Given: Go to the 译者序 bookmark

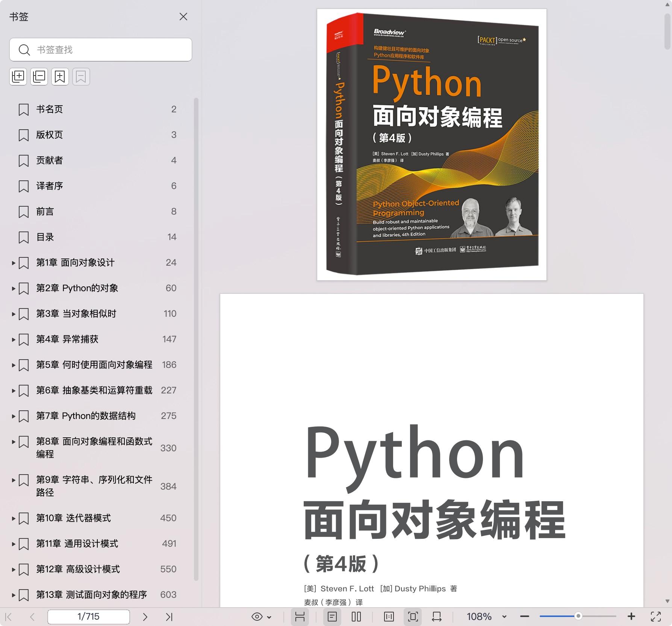Looking at the screenshot, I should [49, 186].
